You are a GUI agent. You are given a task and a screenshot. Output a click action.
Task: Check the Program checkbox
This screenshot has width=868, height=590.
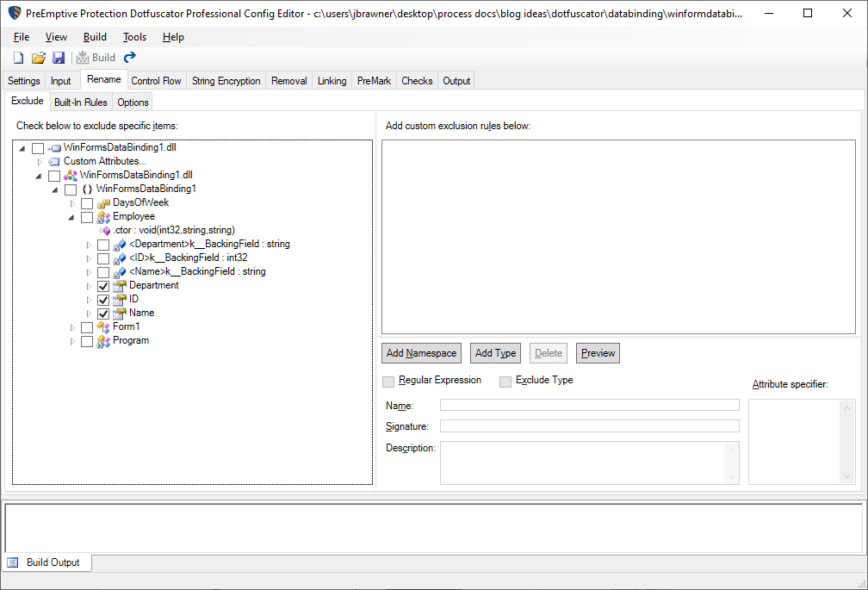pos(87,341)
